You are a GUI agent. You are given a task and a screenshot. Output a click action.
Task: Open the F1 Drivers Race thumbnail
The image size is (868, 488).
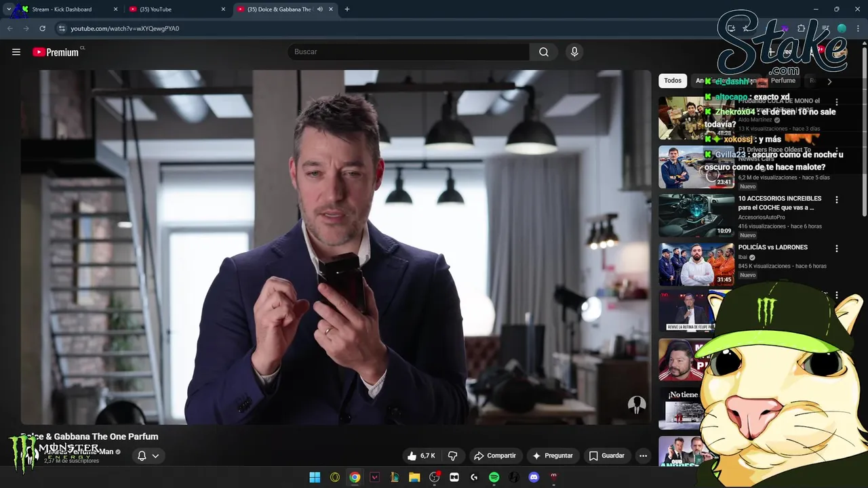pyautogui.click(x=696, y=167)
